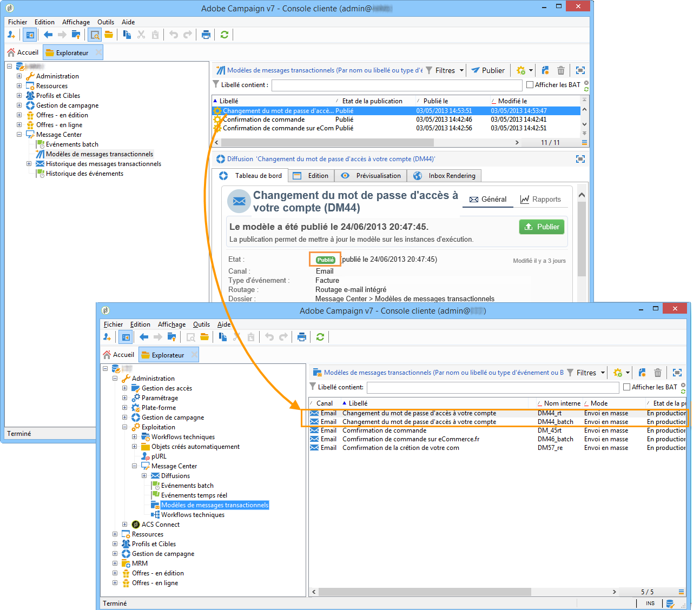Expand the Diffusions node in front window tree
700x610 pixels.
coord(144,476)
